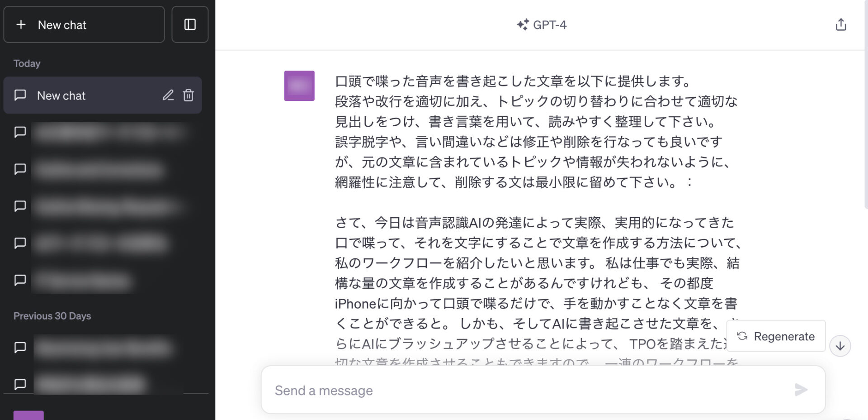868x420 pixels.
Task: Open the fourth blurred chat in Today
Action: tap(102, 243)
